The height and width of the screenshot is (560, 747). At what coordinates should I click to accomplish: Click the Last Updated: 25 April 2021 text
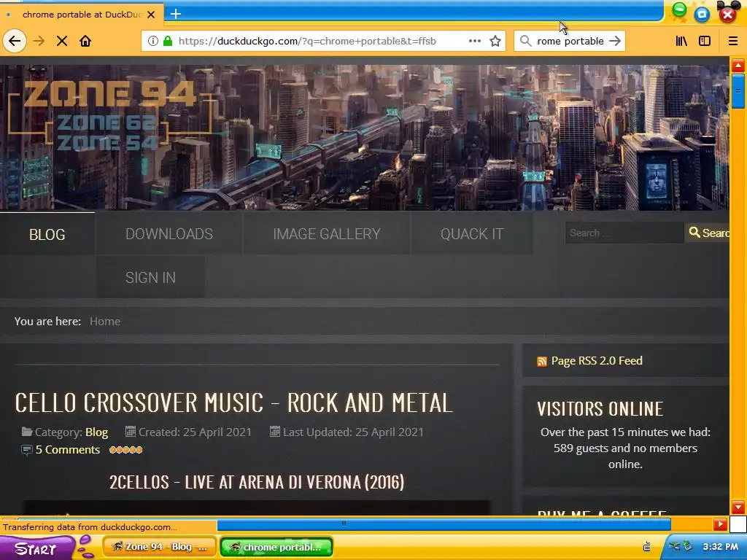click(353, 432)
